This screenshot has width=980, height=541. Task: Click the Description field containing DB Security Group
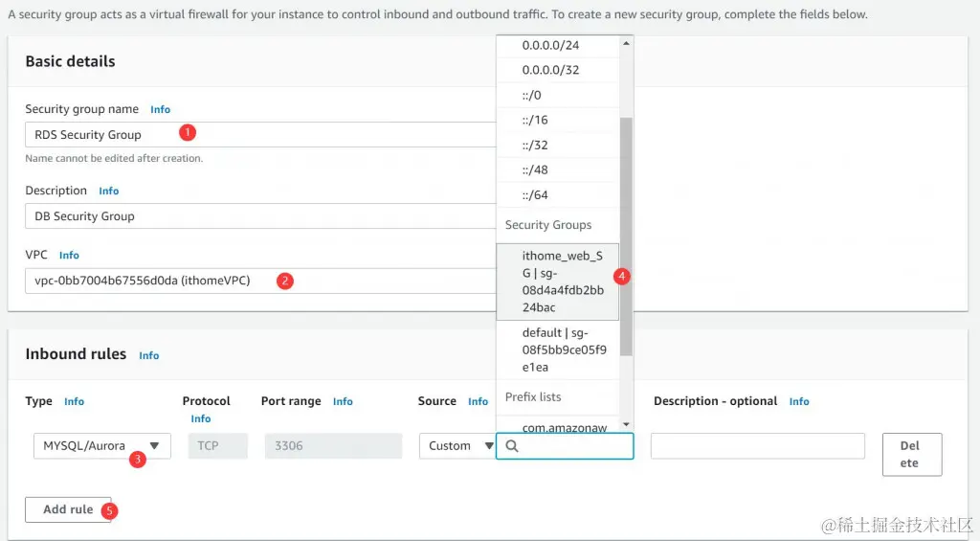260,216
